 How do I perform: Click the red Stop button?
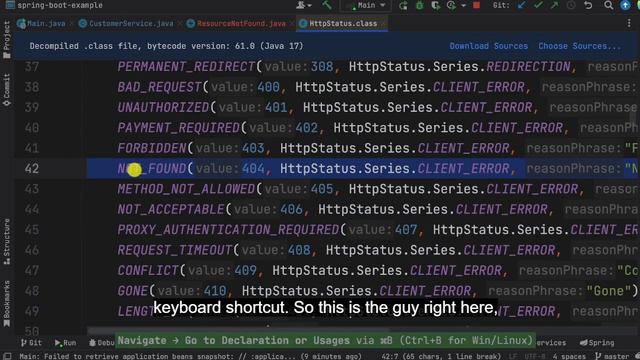pos(476,5)
